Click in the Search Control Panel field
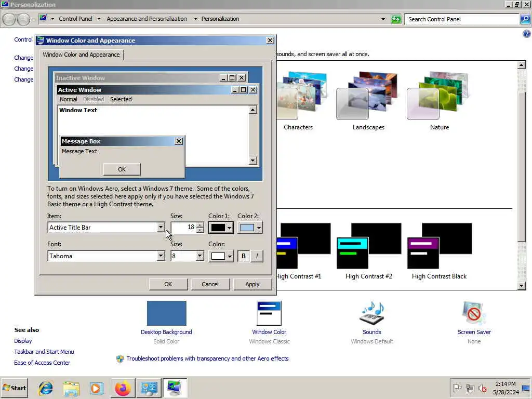The image size is (532, 399). pyautogui.click(x=462, y=19)
